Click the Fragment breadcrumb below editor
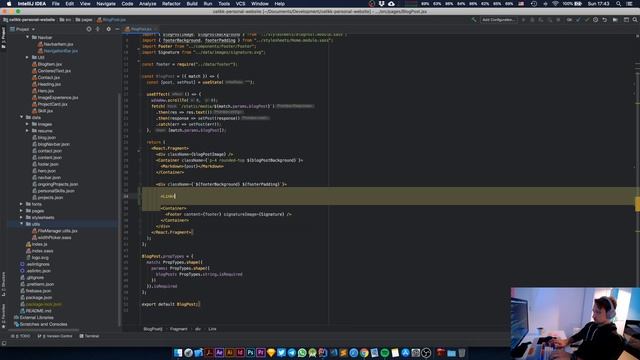Viewport: 640px width, 360px height. click(178, 329)
